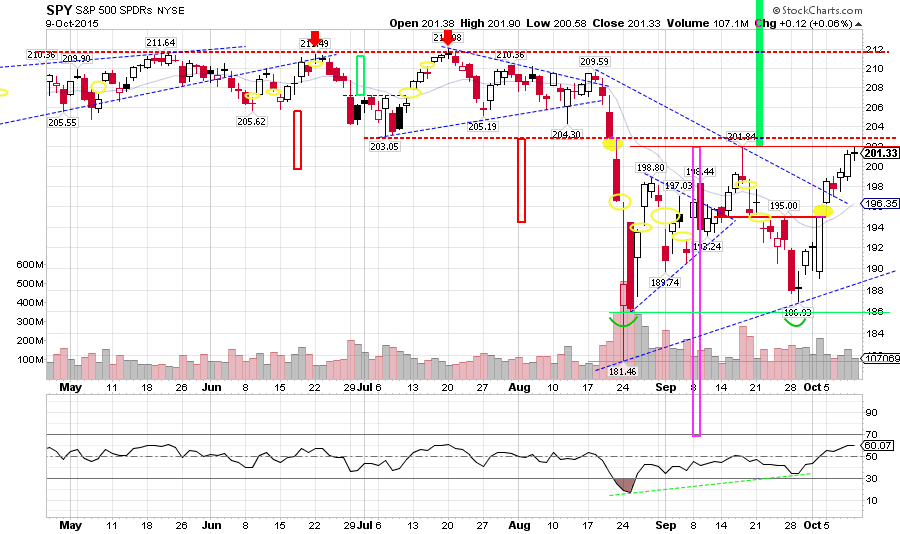Click the 208 price axis label
The width and height of the screenshot is (900, 534).
(875, 88)
